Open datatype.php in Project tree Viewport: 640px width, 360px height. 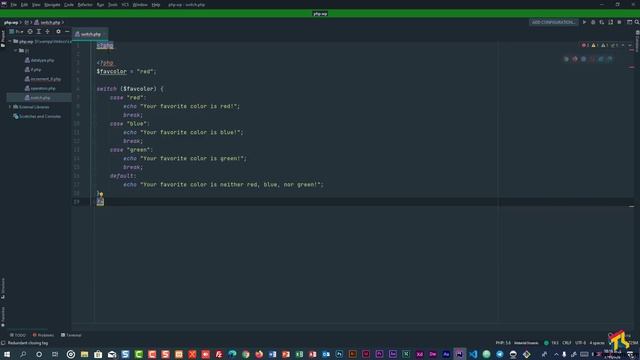coord(40,60)
